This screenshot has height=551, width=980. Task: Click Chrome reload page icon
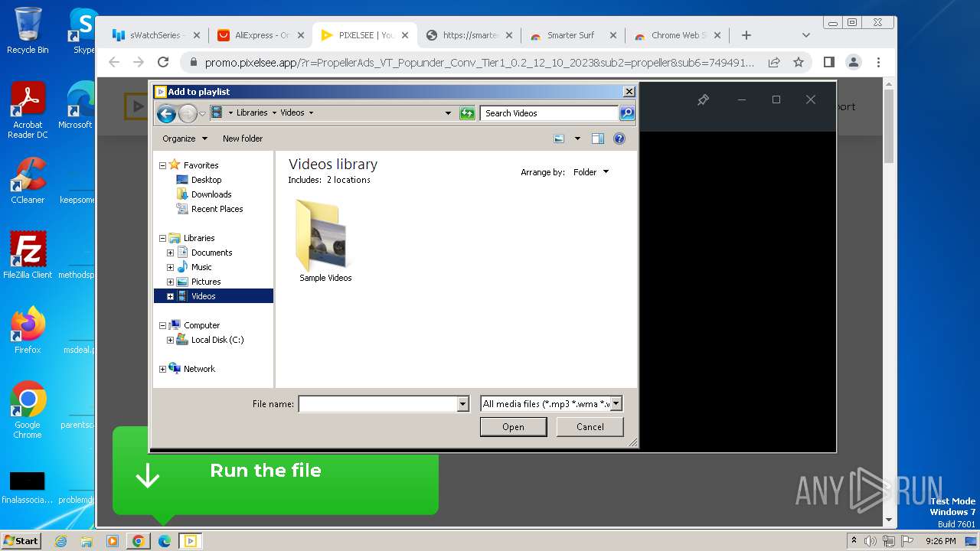(x=163, y=62)
